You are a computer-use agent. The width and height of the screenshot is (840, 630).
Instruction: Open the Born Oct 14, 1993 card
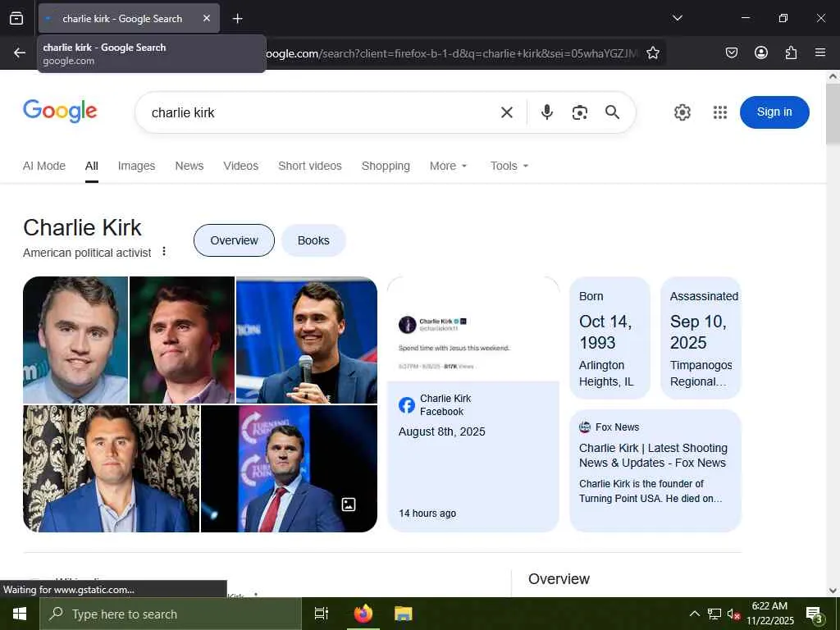[609, 338]
